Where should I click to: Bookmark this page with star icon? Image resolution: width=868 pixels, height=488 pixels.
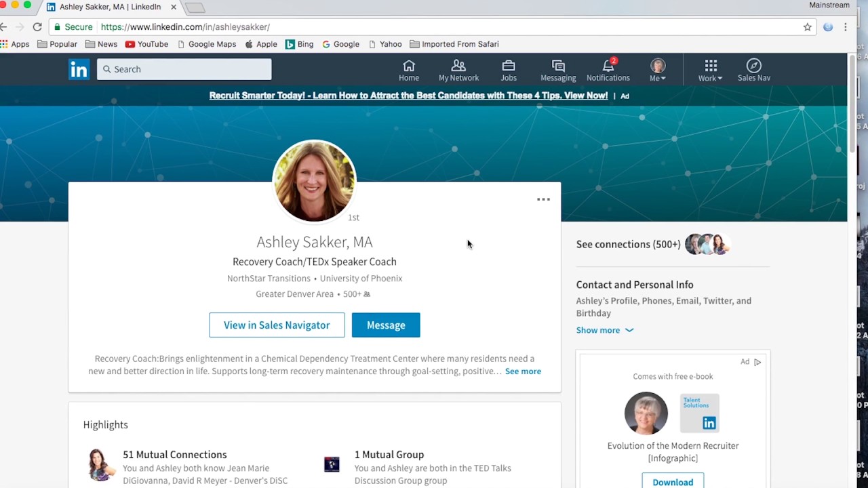tap(807, 27)
